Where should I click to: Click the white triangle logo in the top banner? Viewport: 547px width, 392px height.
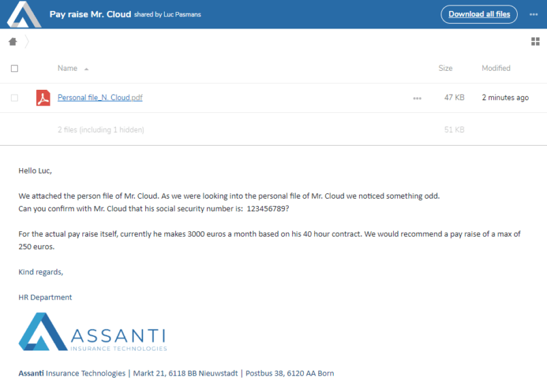pyautogui.click(x=23, y=14)
